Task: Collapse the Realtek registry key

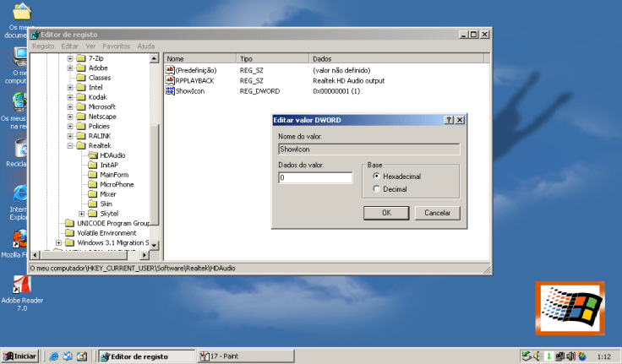Action: click(x=71, y=146)
